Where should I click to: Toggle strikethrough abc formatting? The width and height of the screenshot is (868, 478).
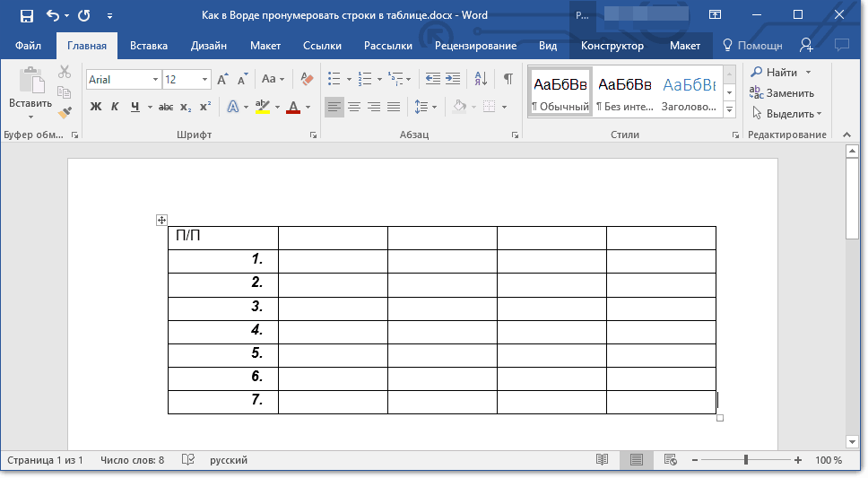click(165, 107)
